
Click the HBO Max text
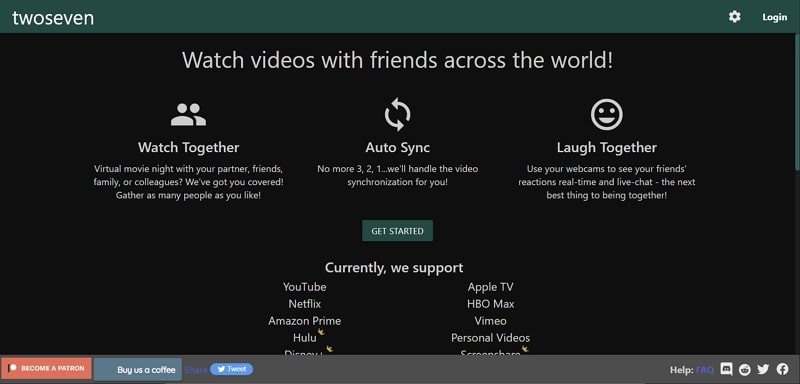point(490,304)
